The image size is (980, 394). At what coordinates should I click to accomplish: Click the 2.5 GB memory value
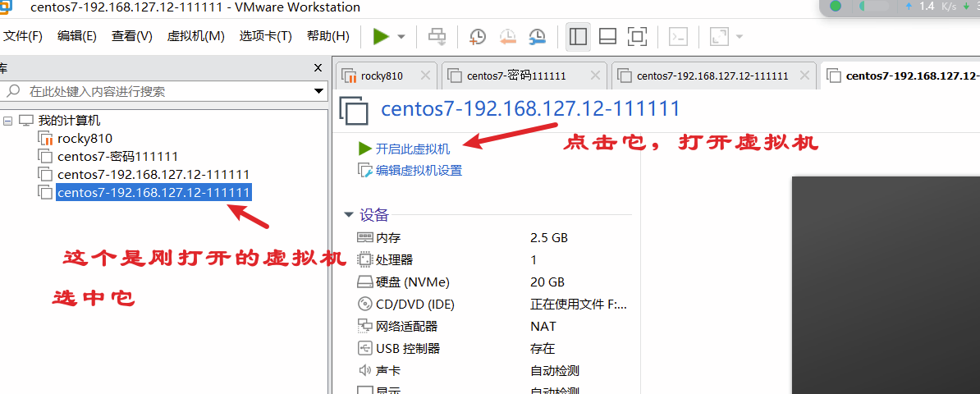tap(549, 238)
